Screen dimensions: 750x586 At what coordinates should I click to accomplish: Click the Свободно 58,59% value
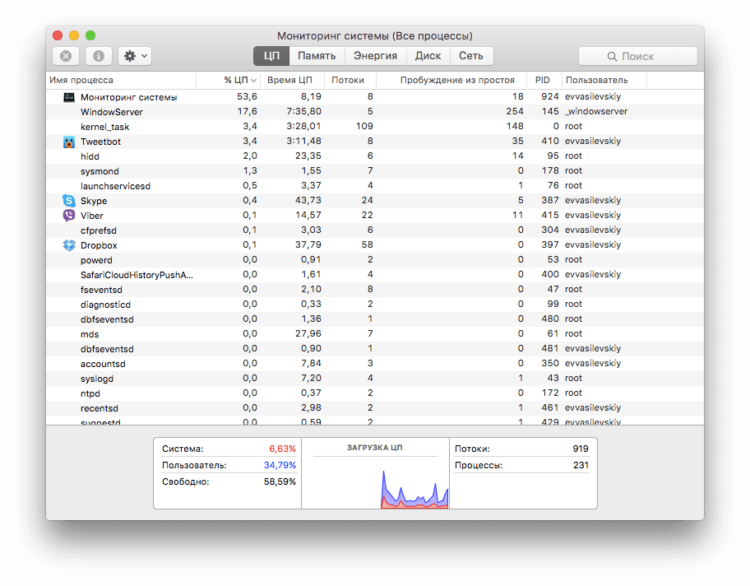click(280, 482)
